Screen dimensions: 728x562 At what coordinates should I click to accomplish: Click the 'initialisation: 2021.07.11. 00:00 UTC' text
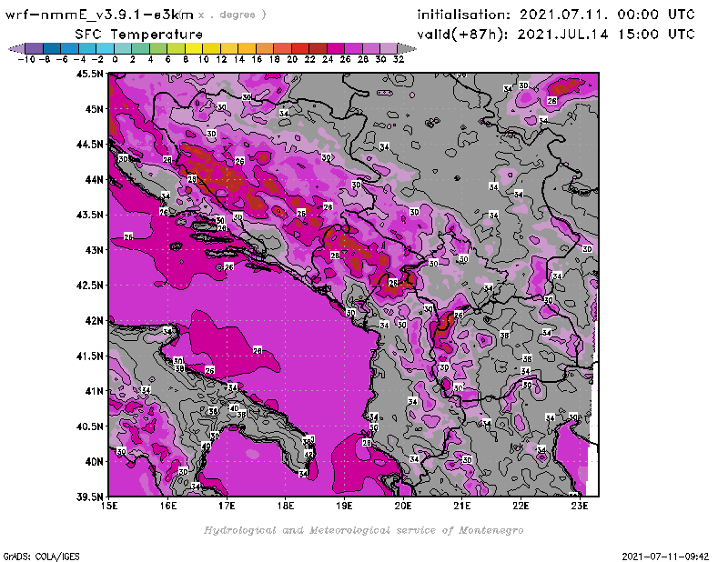coord(556,15)
